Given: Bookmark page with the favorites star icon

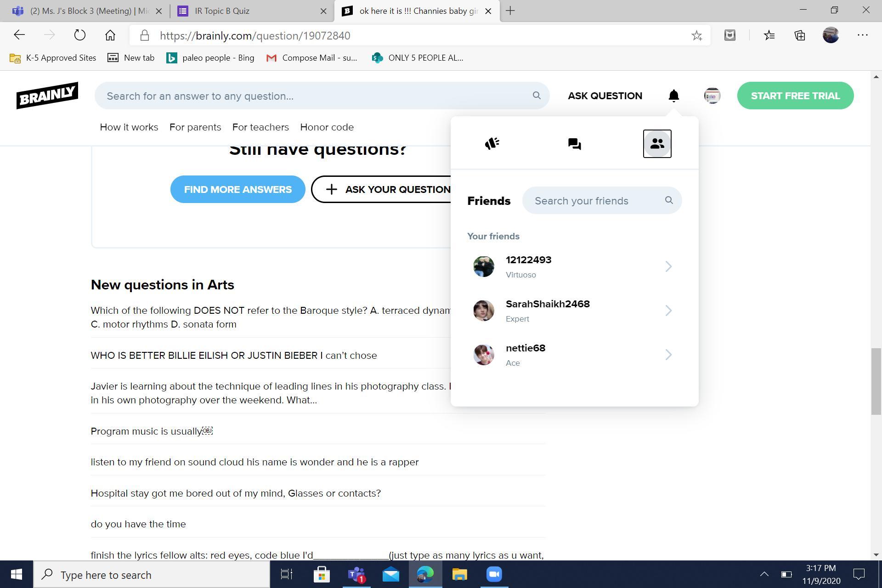Looking at the screenshot, I should tap(696, 35).
